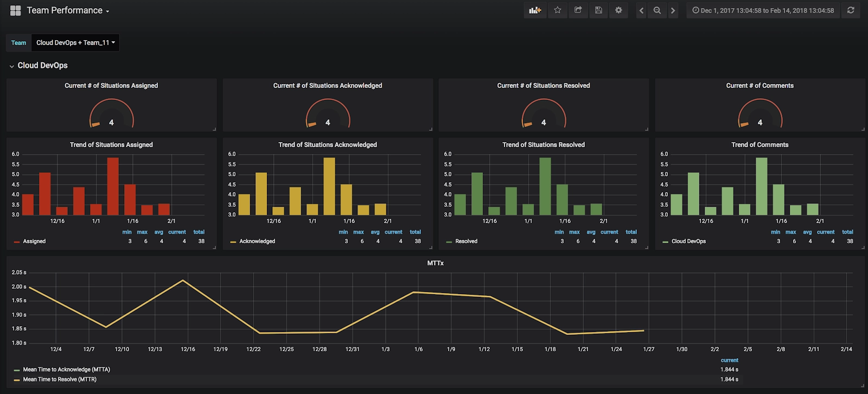
Task: Open the Team Performance dashboard dropdown
Action: click(68, 10)
